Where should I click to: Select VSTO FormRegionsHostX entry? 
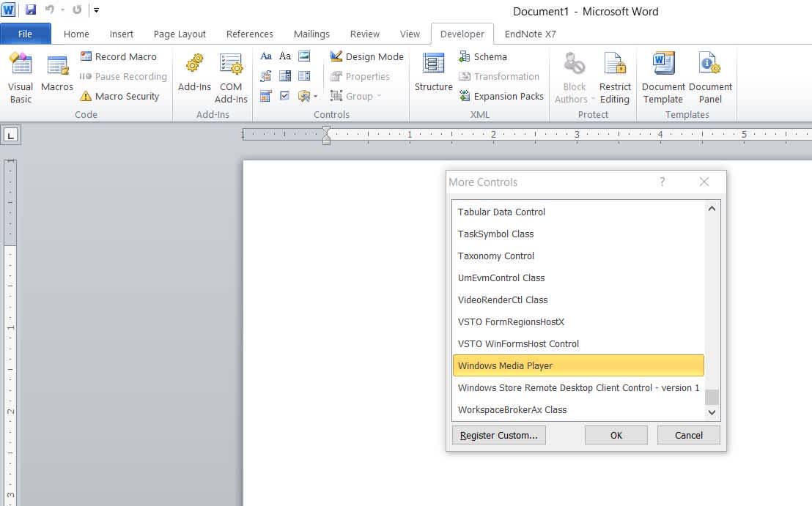coord(578,321)
